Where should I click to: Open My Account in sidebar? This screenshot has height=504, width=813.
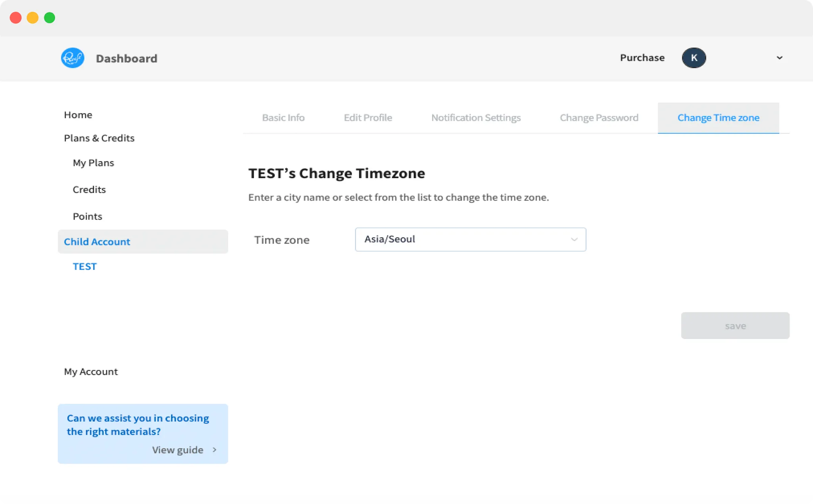(x=91, y=371)
